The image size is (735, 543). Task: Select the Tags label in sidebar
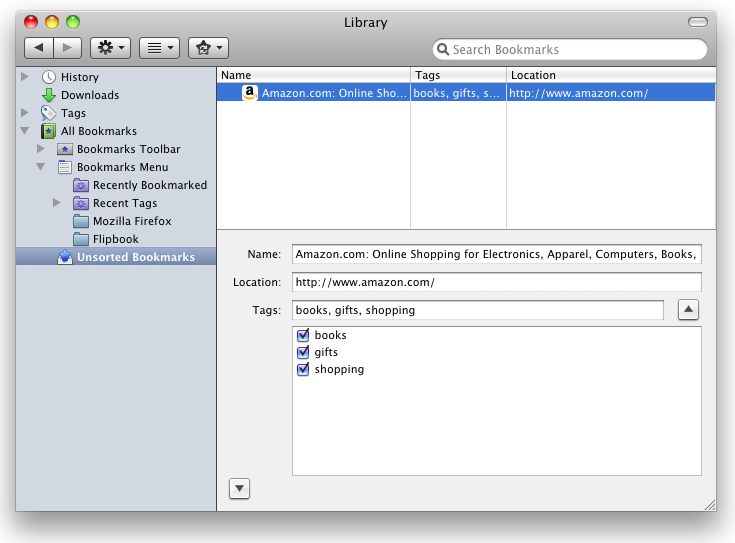coord(74,113)
